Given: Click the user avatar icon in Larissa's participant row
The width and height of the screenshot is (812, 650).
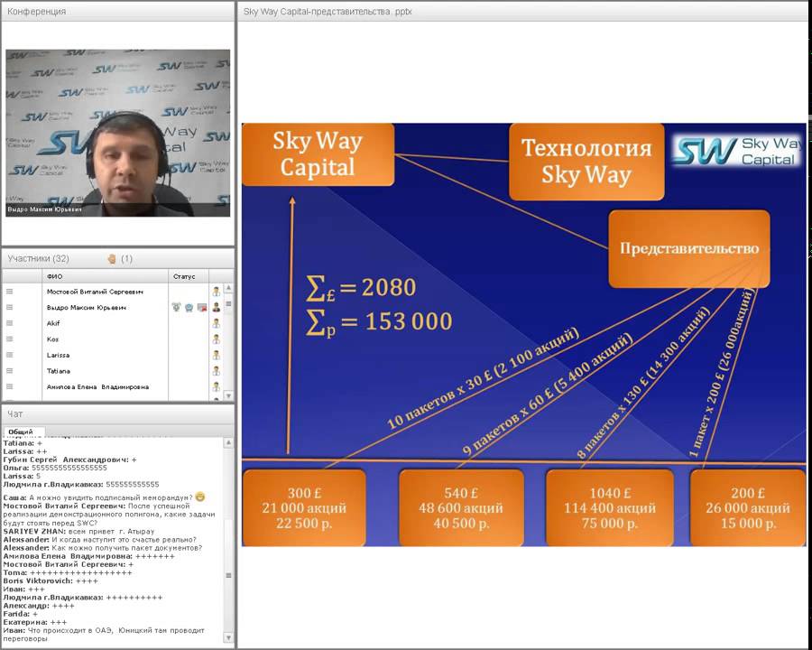Looking at the screenshot, I should click(x=216, y=355).
